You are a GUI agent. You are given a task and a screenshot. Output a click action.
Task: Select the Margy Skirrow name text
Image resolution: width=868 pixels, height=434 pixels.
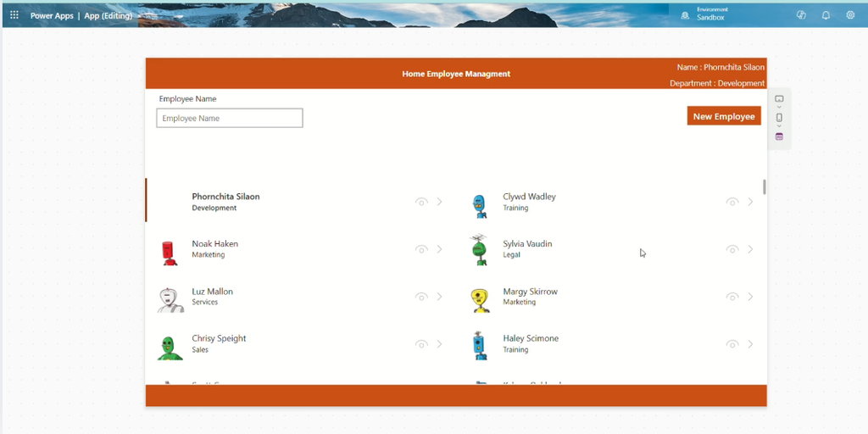pyautogui.click(x=531, y=292)
